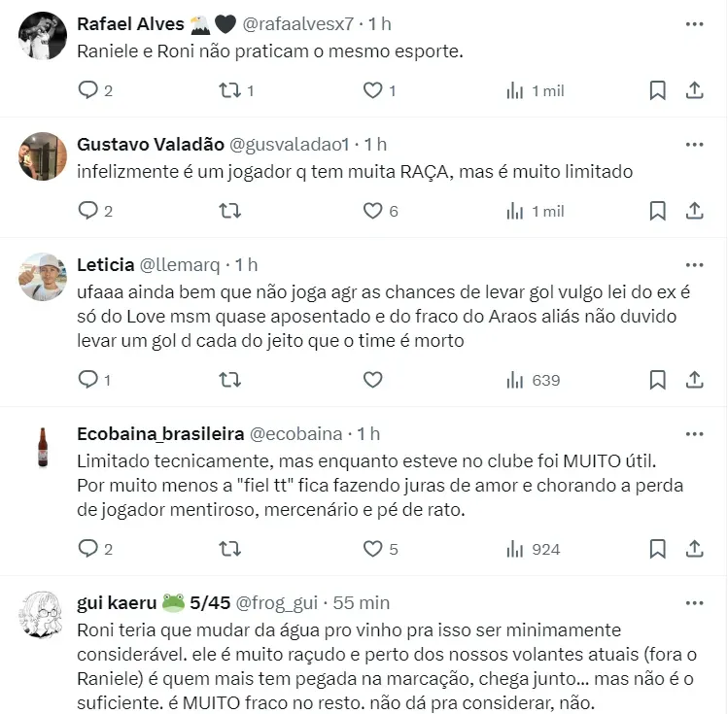
Task: Click gui kaeru's profile avatar
Action: 42,615
